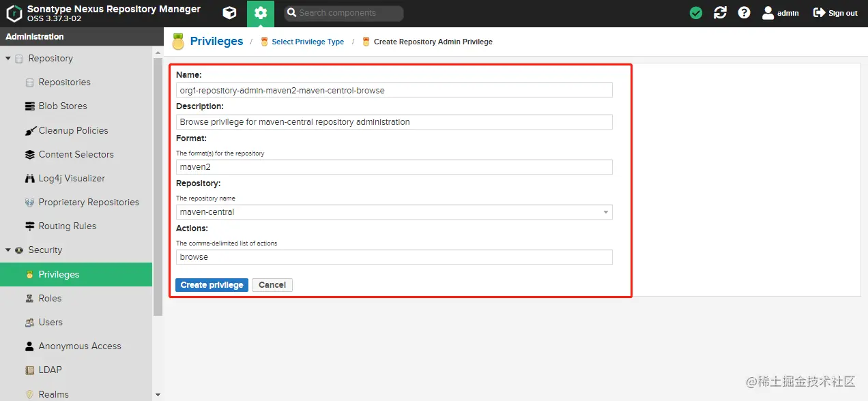This screenshot has width=868, height=401.
Task: Click the LDAP book icon
Action: coord(29,370)
